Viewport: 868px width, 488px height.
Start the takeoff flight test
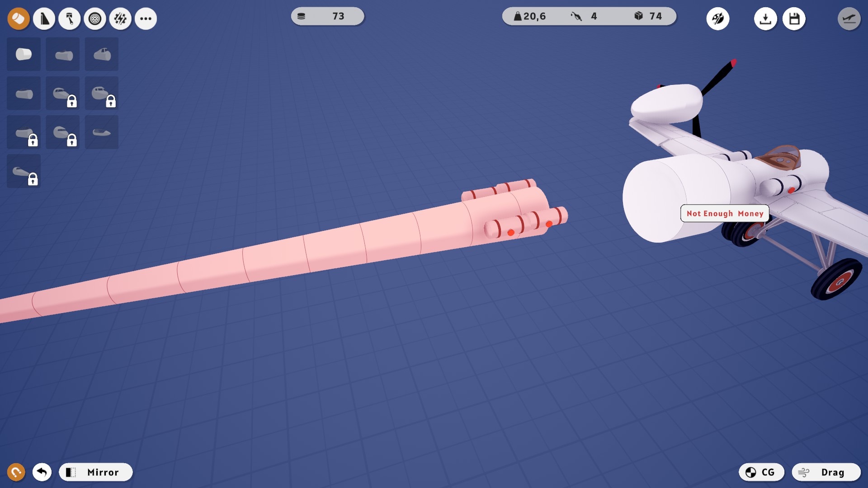849,19
